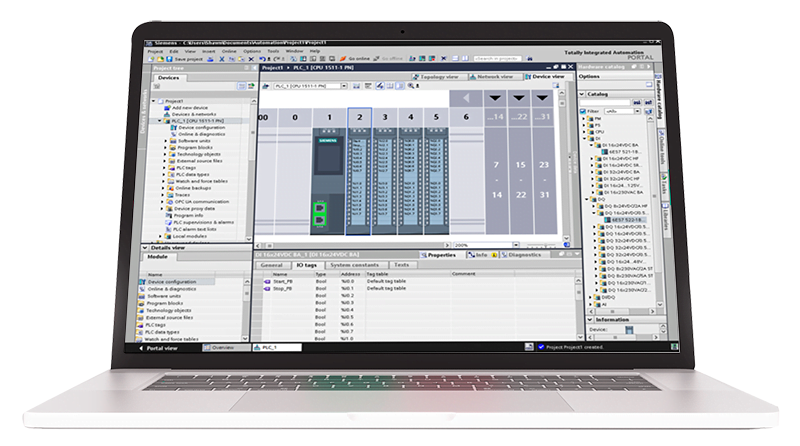Switch to the Network view tab
Screen dimensions: 800x446
pyautogui.click(x=496, y=75)
